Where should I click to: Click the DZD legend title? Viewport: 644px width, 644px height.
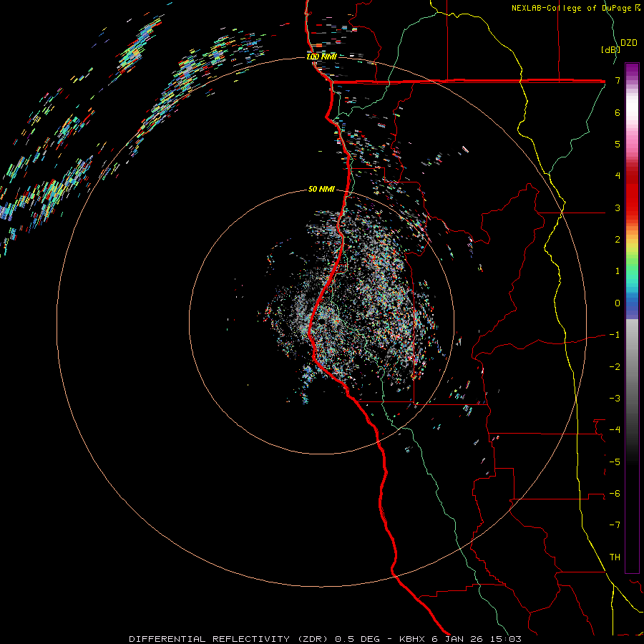(629, 43)
